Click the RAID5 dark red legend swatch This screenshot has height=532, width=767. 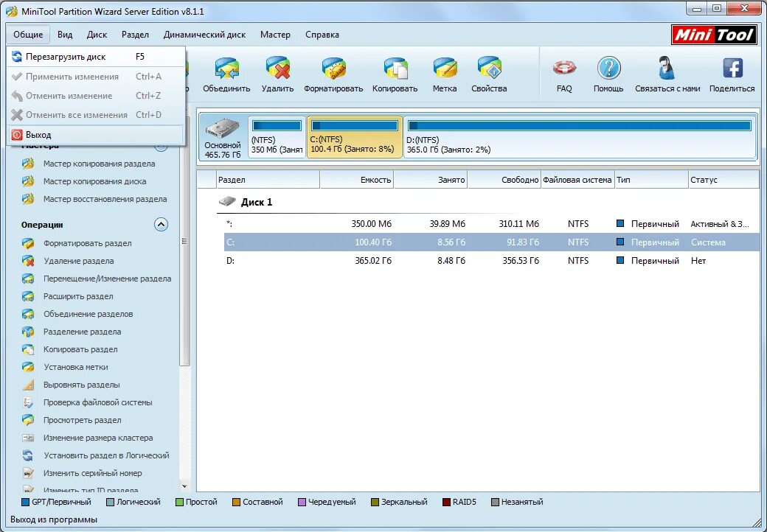(x=446, y=503)
